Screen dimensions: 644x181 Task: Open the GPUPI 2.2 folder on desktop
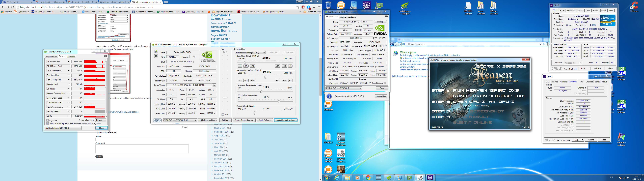tap(328, 138)
